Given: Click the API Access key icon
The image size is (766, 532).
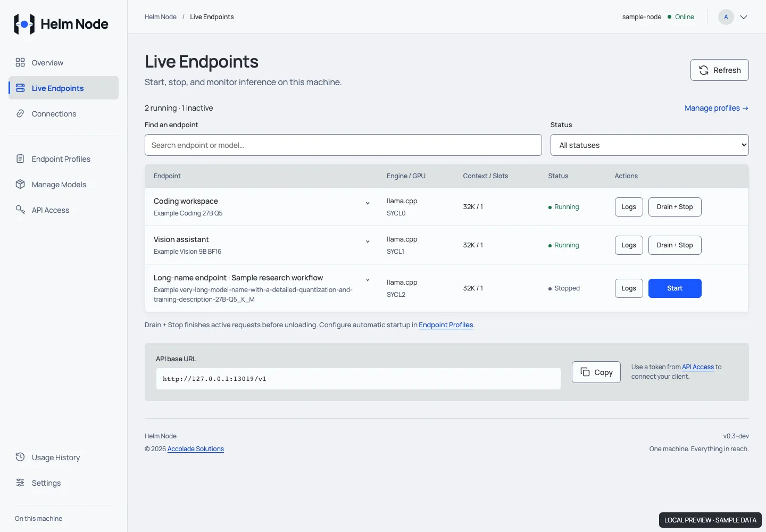Looking at the screenshot, I should pyautogui.click(x=20, y=210).
